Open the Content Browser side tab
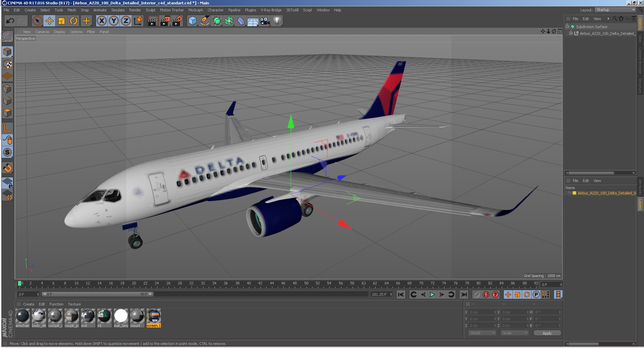 (640, 60)
